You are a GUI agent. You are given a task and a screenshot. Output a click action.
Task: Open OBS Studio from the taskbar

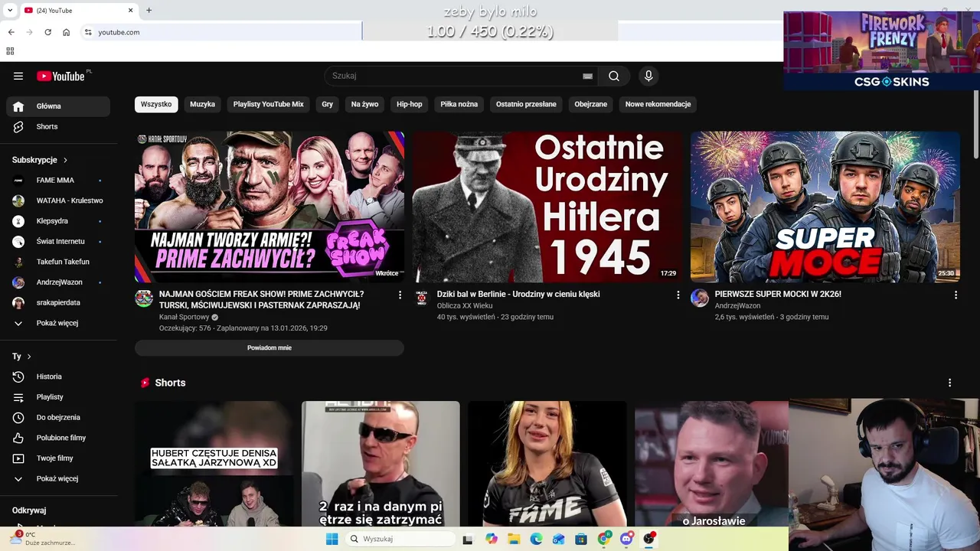(649, 539)
